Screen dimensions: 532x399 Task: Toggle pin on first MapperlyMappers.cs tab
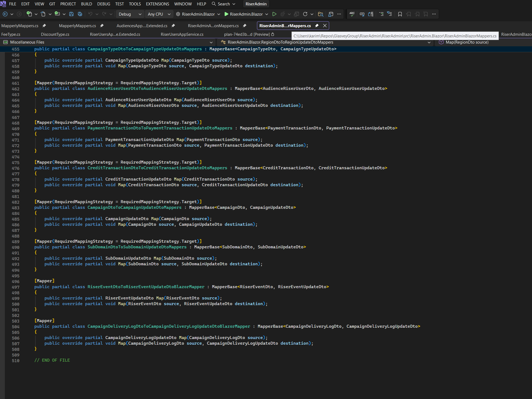(x=44, y=26)
